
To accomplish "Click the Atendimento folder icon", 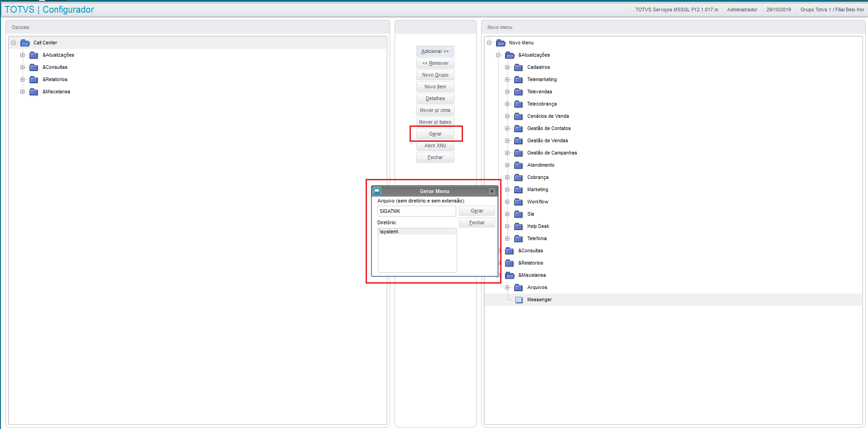I will point(518,165).
